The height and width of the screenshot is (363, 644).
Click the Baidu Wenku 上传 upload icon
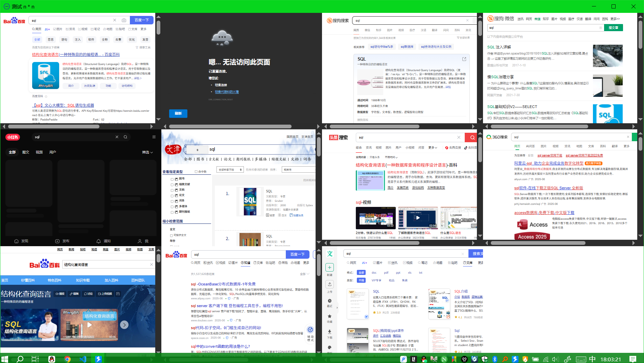[x=330, y=284]
